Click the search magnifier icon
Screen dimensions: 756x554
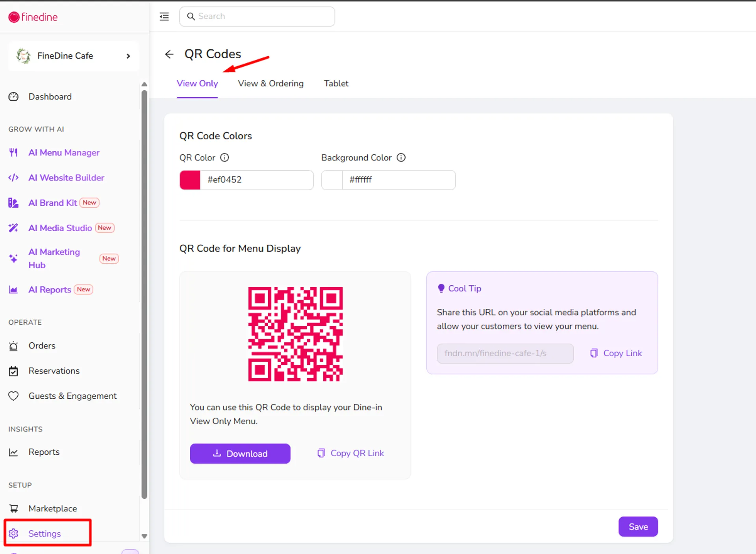click(191, 17)
